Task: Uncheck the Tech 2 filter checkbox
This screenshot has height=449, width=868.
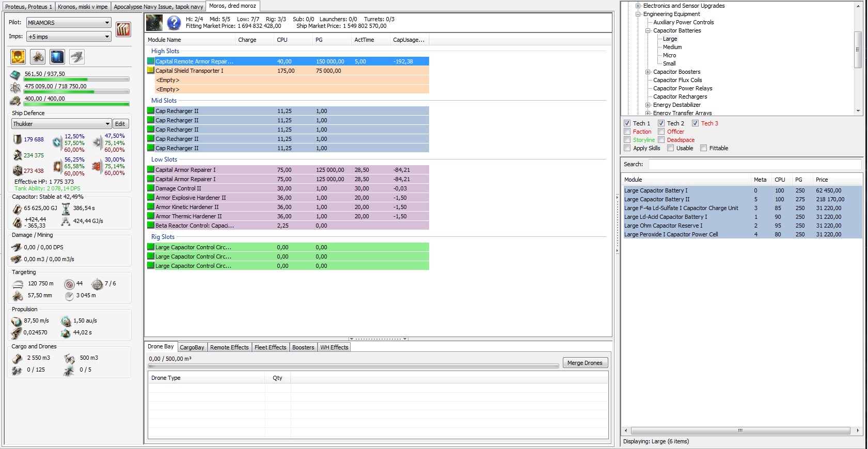Action: [661, 123]
